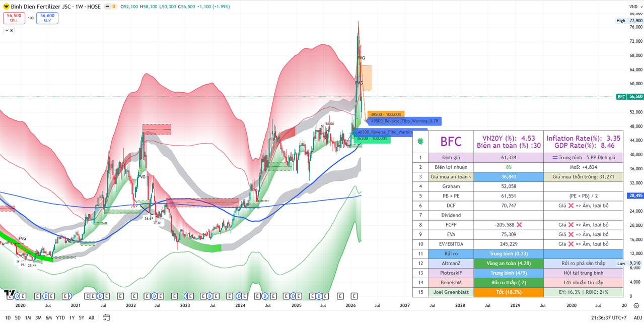Click the 28,495 blue price axis label
The width and height of the screenshot is (644, 323).
click(635, 196)
